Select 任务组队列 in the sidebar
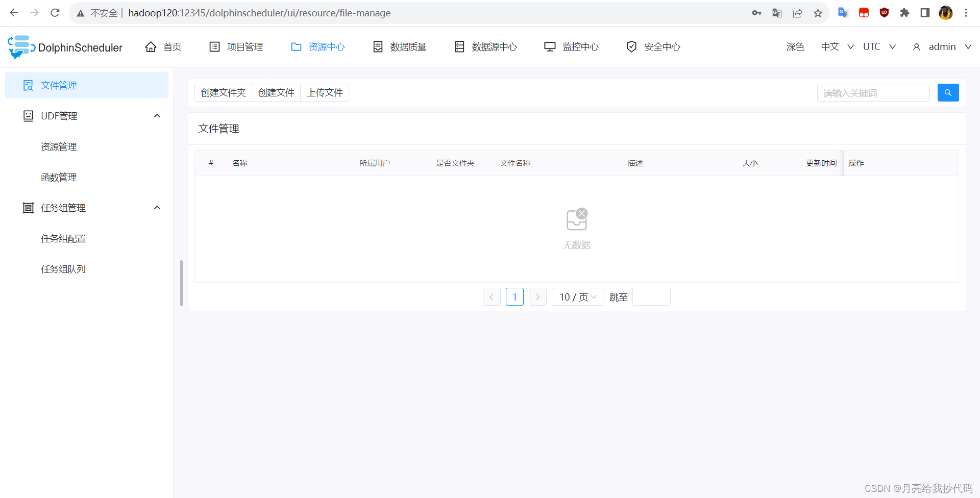The image size is (980, 498). [x=63, y=269]
